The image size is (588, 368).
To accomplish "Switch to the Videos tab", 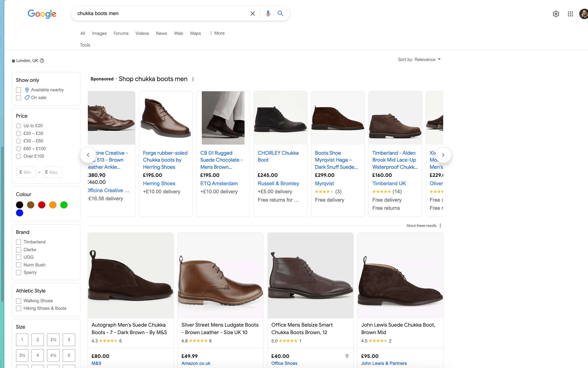I will (x=142, y=33).
